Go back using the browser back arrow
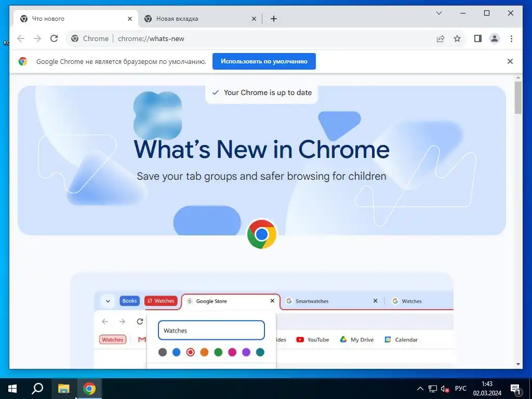The width and height of the screenshot is (532, 399). (x=21, y=38)
